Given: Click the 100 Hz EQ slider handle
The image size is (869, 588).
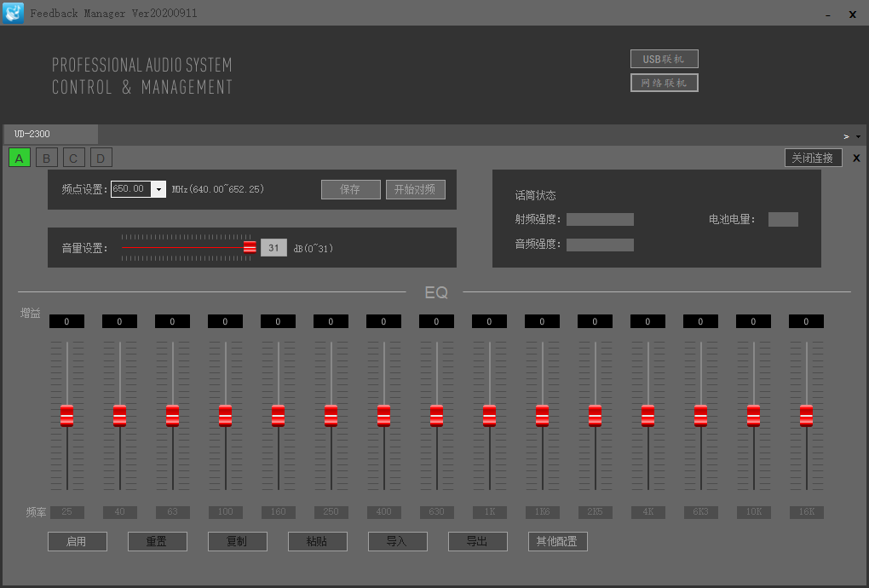Looking at the screenshot, I should (x=225, y=415).
